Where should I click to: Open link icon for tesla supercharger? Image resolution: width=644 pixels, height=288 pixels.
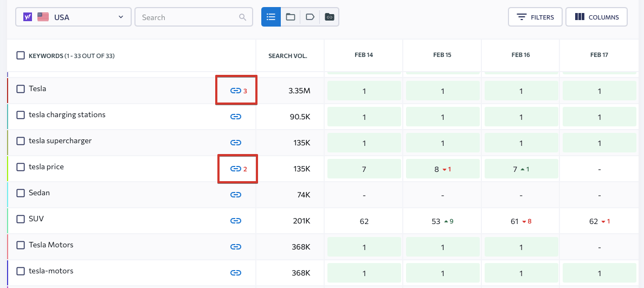[x=235, y=143]
